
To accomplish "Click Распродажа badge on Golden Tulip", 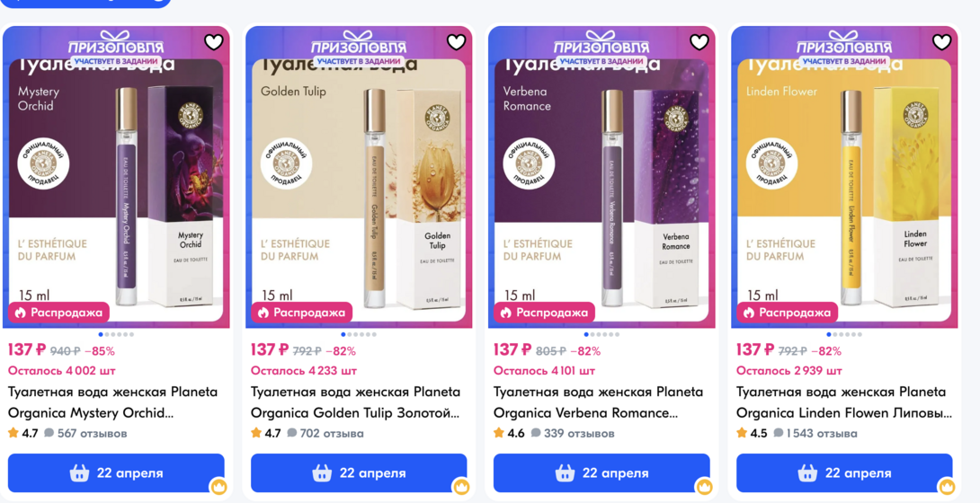I will point(301,313).
